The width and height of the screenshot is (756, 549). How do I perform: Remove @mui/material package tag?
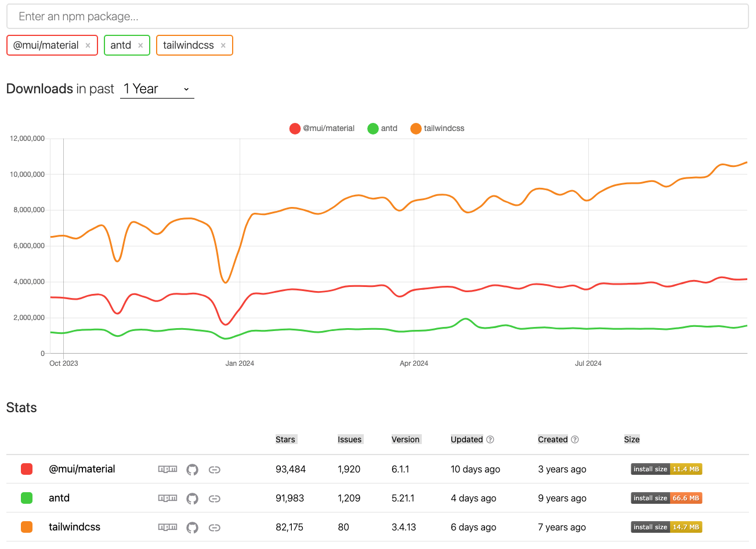pyautogui.click(x=88, y=45)
